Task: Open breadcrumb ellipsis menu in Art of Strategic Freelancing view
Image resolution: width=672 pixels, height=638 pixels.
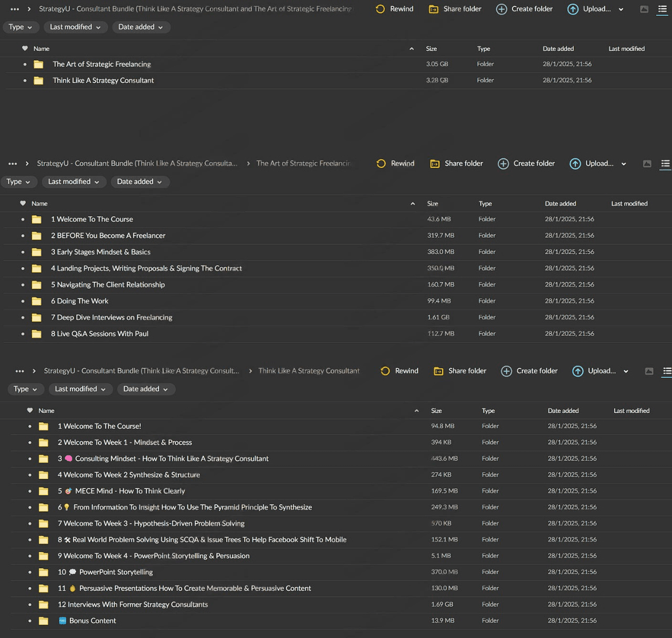Action: click(13, 164)
